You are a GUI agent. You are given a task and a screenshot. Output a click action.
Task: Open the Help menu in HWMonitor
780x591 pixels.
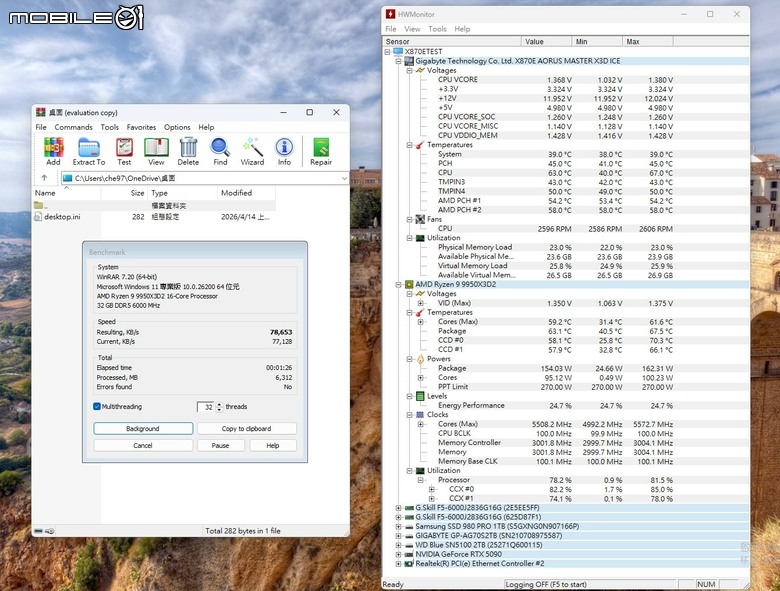(462, 29)
